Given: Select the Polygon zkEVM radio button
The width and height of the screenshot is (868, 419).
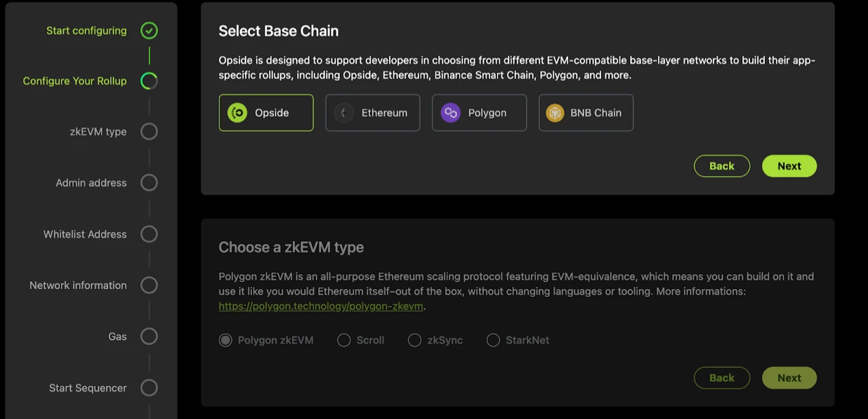Looking at the screenshot, I should [x=225, y=340].
